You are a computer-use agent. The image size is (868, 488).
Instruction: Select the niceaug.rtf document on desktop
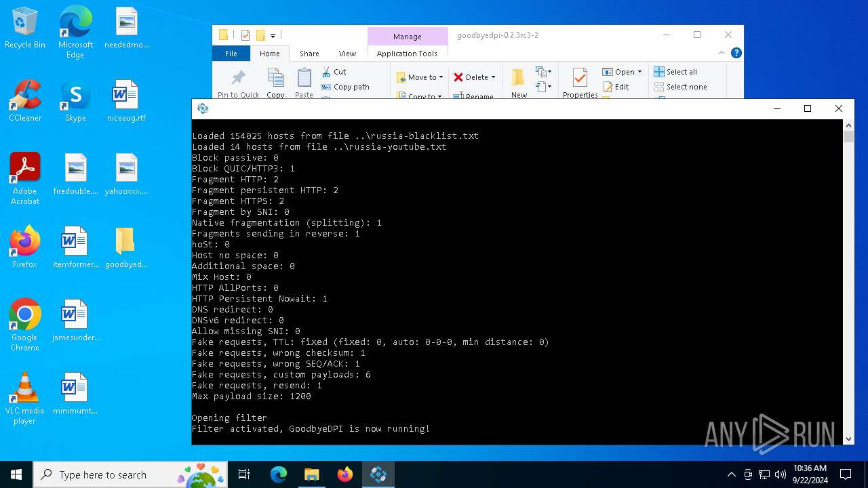tap(126, 102)
